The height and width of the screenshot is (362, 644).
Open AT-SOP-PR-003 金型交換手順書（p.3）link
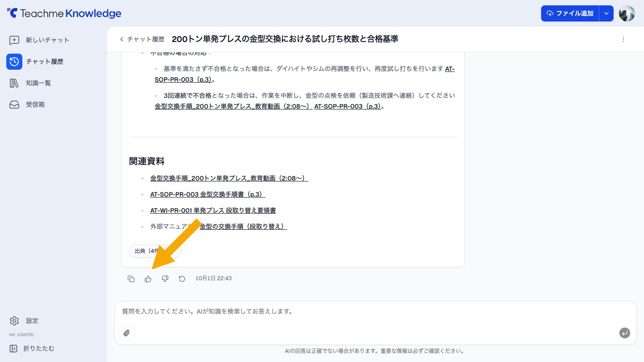click(x=208, y=194)
